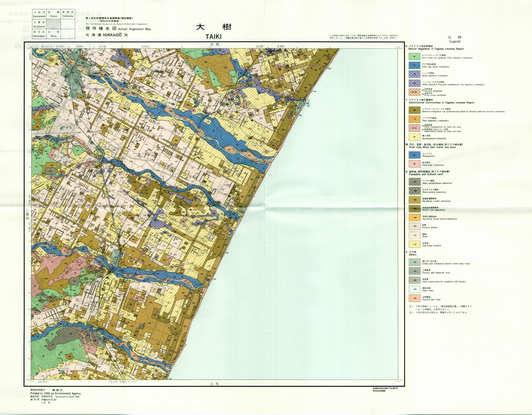Click 'Surveyed in fiscal 1986' text

click(67, 397)
